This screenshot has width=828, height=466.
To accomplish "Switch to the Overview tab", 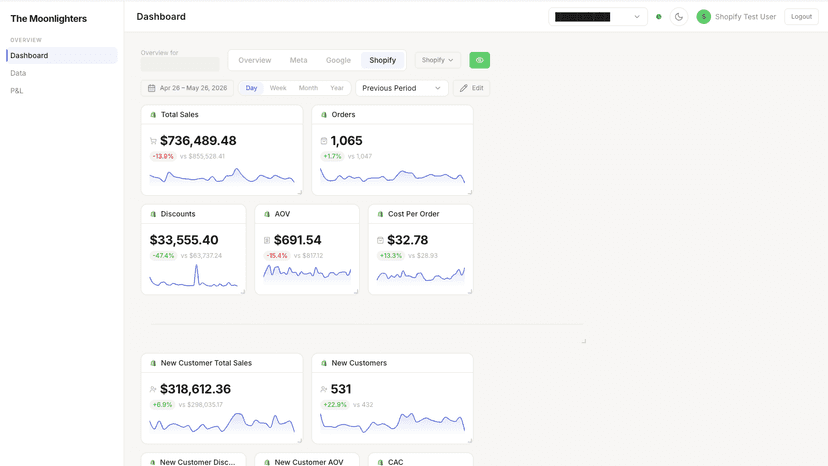I will [255, 60].
